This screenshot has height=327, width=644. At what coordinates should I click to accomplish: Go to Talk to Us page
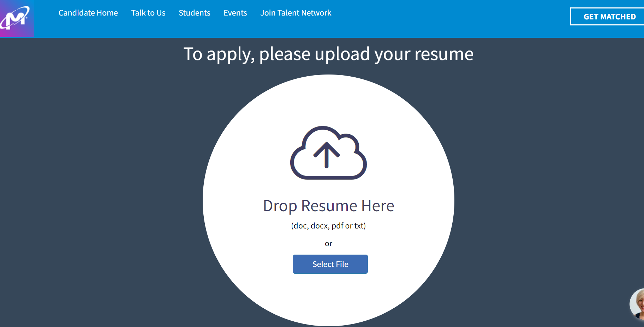point(148,13)
